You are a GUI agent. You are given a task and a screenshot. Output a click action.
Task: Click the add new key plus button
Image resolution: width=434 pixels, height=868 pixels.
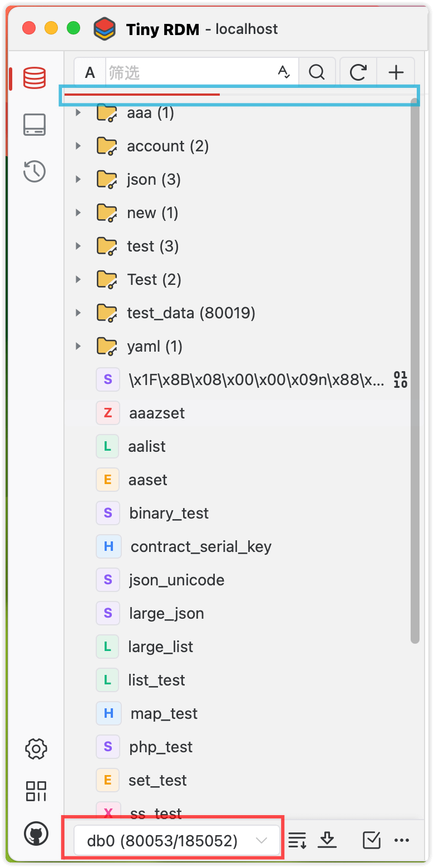396,71
